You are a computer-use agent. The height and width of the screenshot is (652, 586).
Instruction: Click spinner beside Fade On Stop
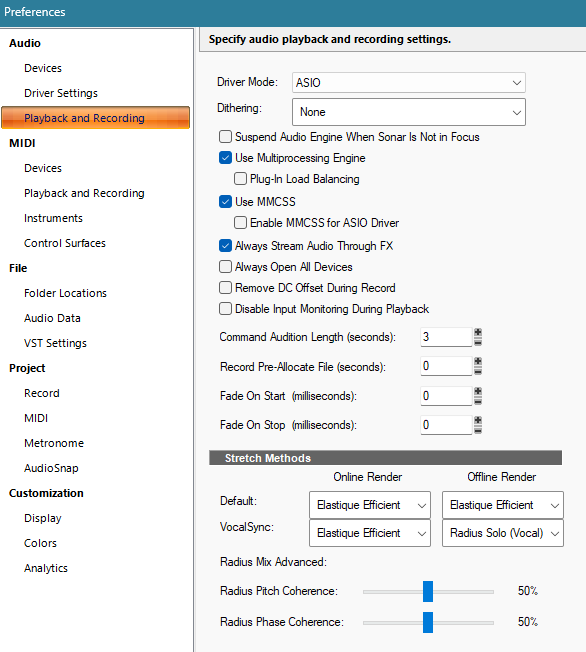[478, 425]
